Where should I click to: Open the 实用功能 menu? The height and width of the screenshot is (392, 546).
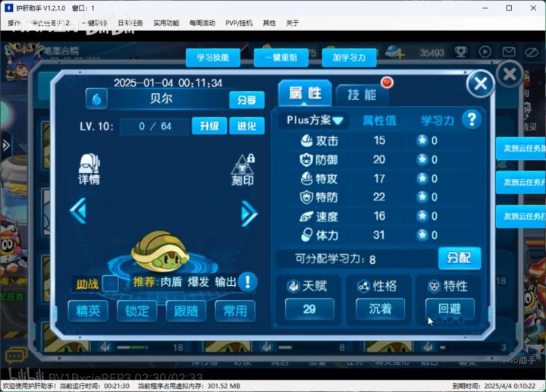coord(166,23)
